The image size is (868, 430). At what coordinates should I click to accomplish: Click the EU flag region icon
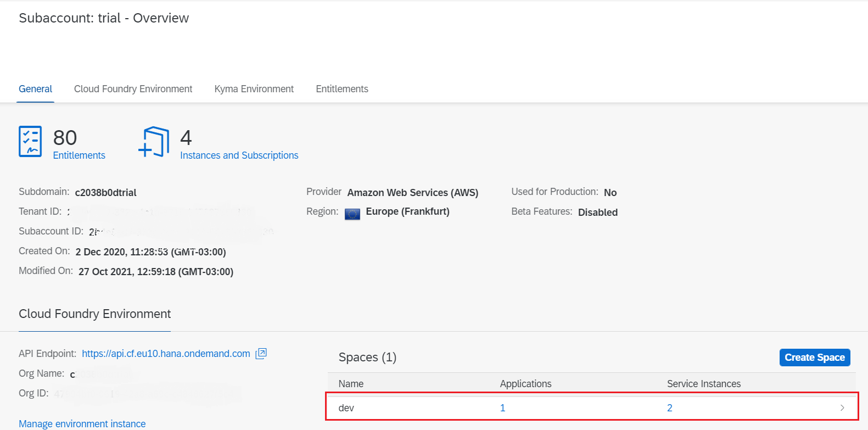pyautogui.click(x=352, y=213)
